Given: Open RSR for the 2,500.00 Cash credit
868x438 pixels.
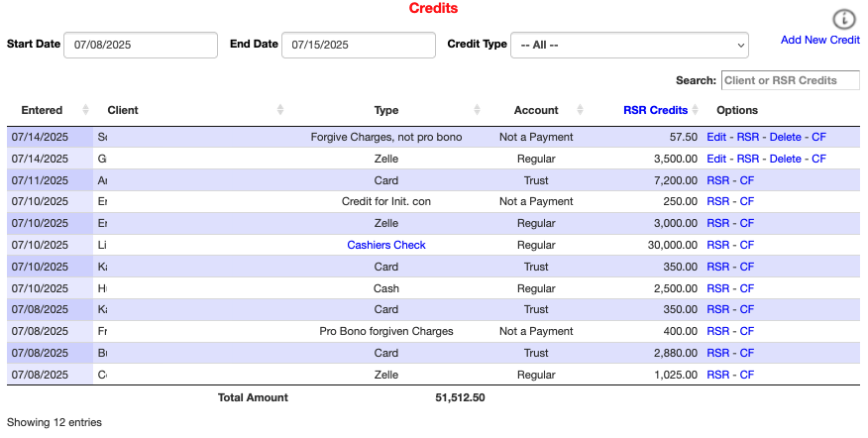Looking at the screenshot, I should 718,288.
